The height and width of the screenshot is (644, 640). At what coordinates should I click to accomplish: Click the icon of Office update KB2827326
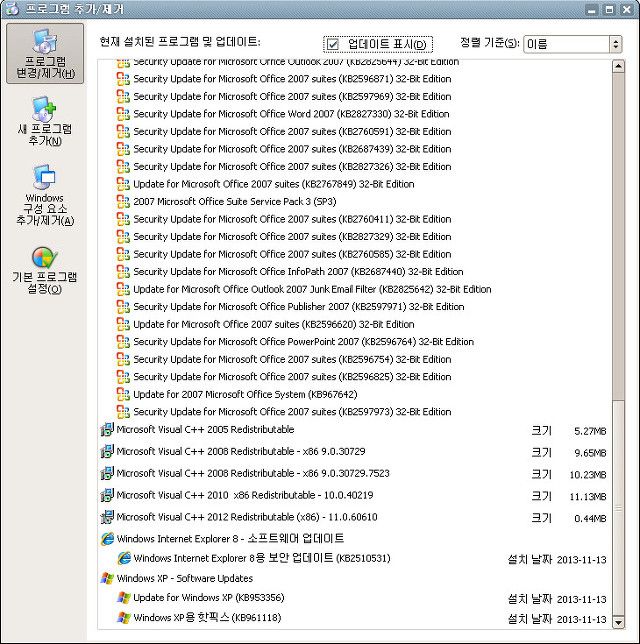pyautogui.click(x=123, y=166)
